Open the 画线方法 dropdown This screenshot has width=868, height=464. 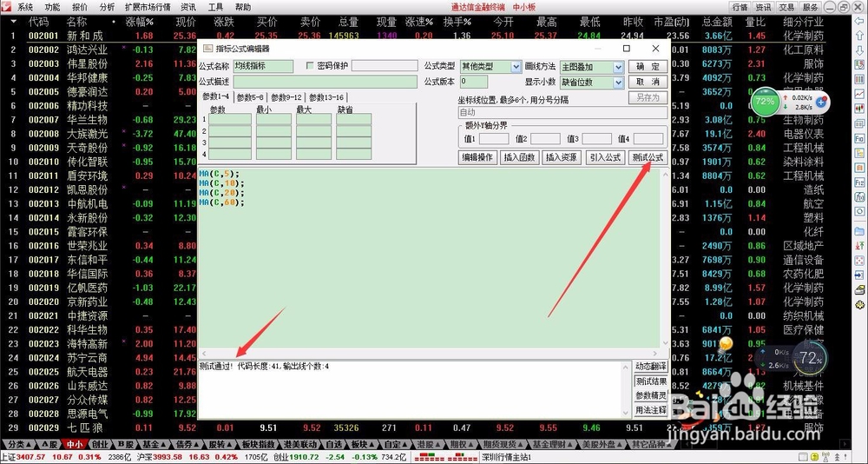[x=618, y=67]
